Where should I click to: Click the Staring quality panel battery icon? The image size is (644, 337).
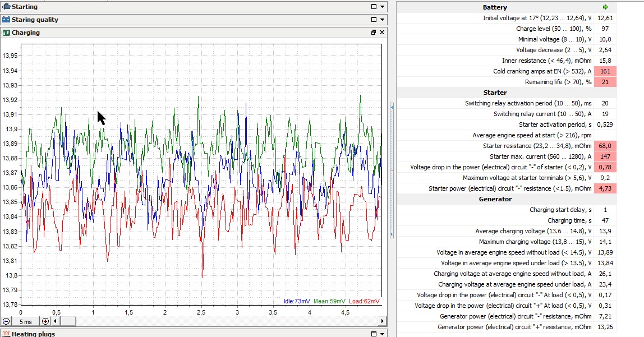pyautogui.click(x=6, y=19)
